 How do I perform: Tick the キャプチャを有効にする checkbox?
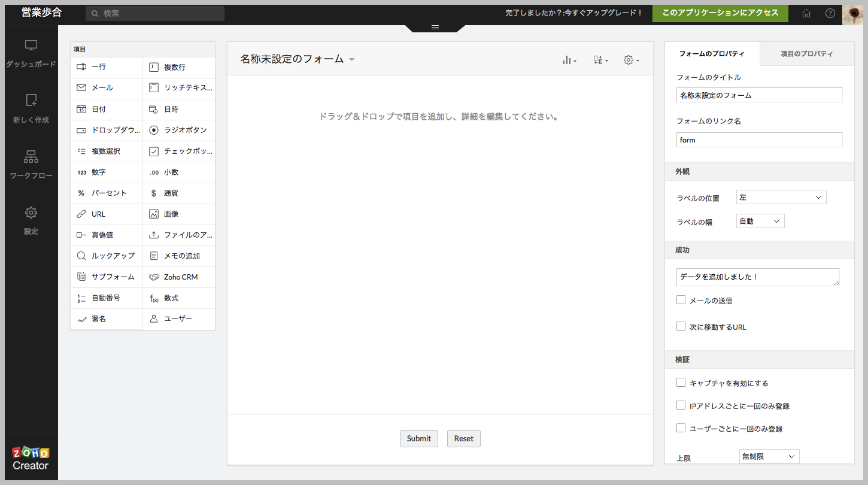(681, 383)
